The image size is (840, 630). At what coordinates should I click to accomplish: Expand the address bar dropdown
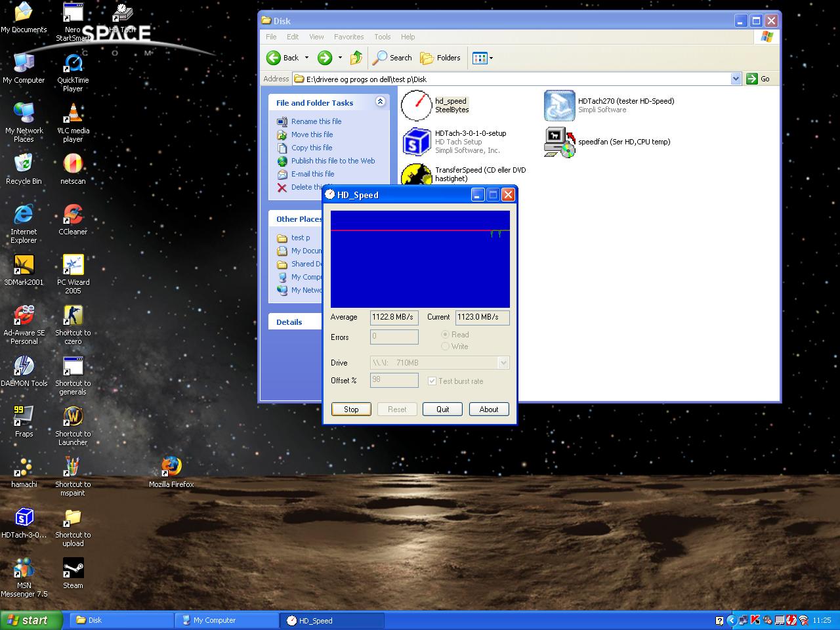736,79
